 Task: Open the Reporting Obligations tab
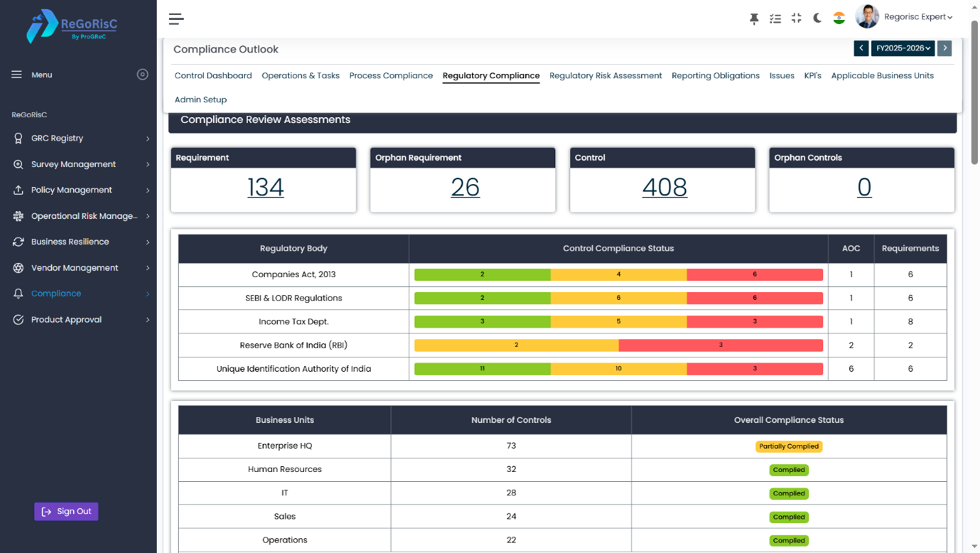[x=715, y=76]
